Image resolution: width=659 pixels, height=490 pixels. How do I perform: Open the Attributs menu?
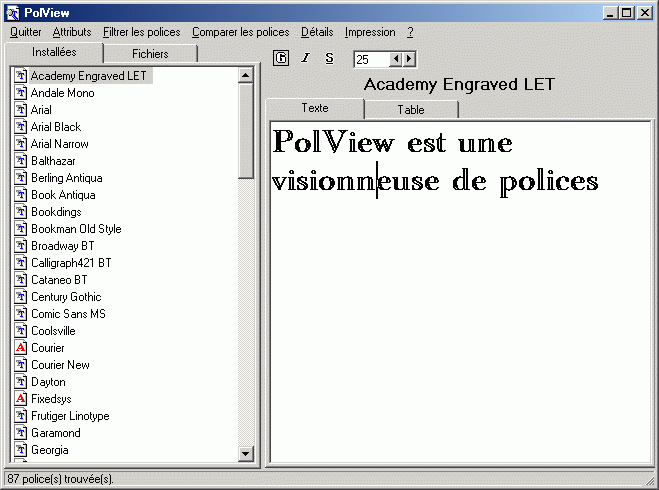[72, 32]
